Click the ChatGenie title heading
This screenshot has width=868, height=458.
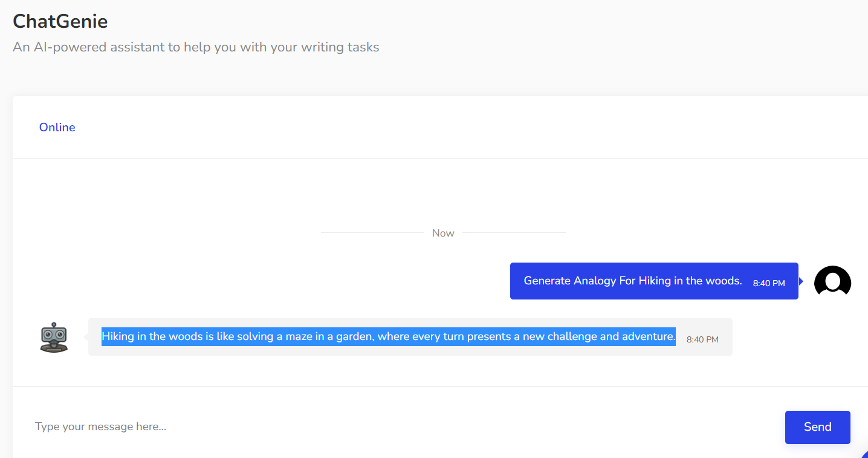click(60, 22)
